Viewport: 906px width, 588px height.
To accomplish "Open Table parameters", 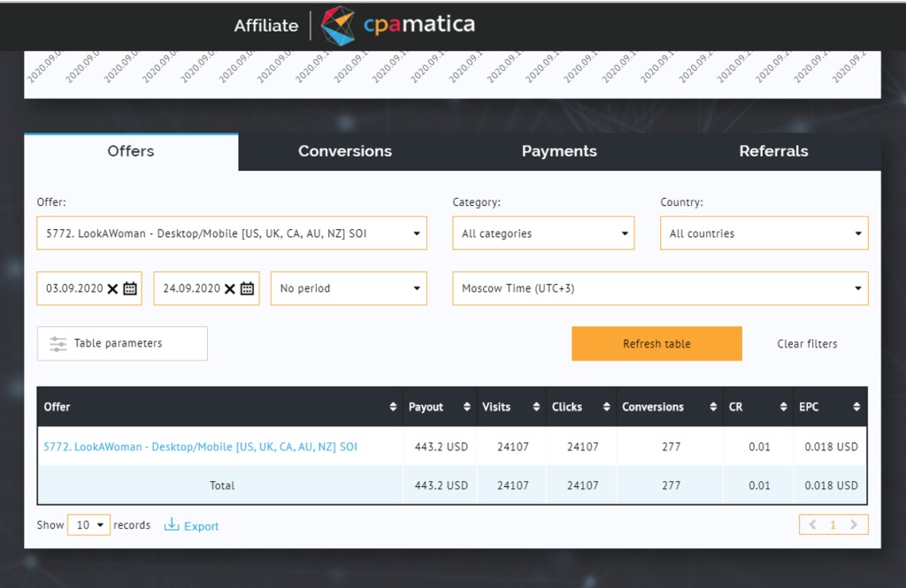I will coord(122,344).
